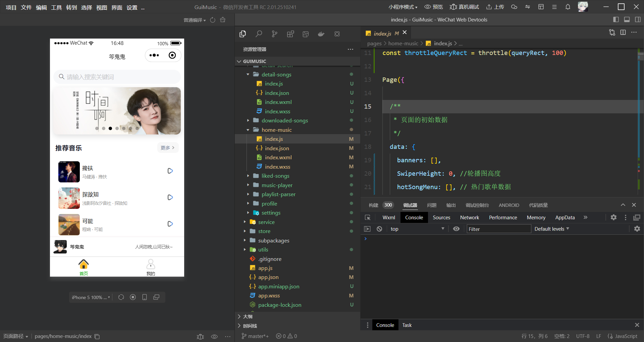Click the refresh compile icon

[x=213, y=20]
